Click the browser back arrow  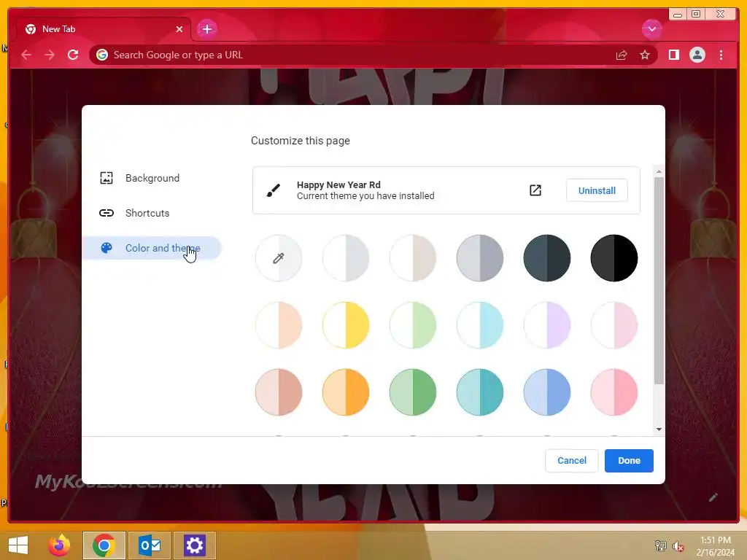tap(26, 55)
